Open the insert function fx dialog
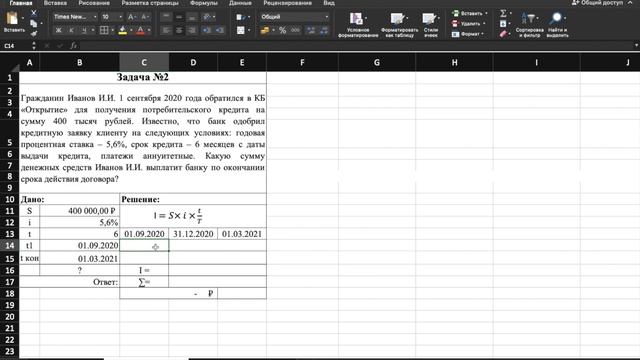The width and height of the screenshot is (640, 360). coord(73,46)
